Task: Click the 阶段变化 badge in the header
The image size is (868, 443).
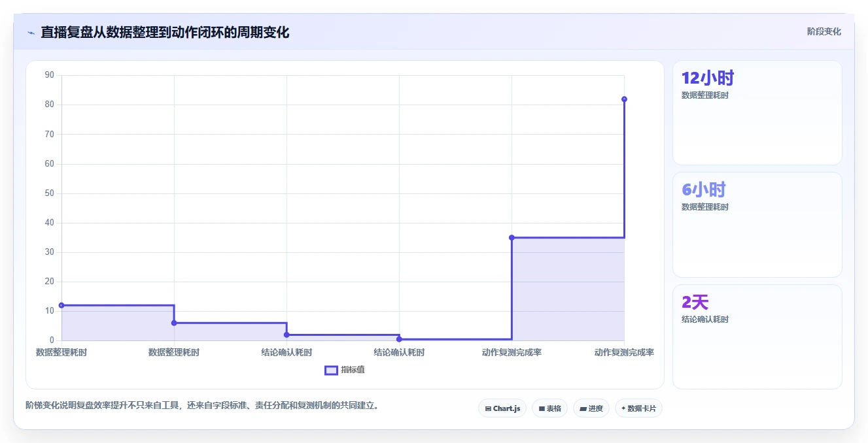Action: click(824, 31)
